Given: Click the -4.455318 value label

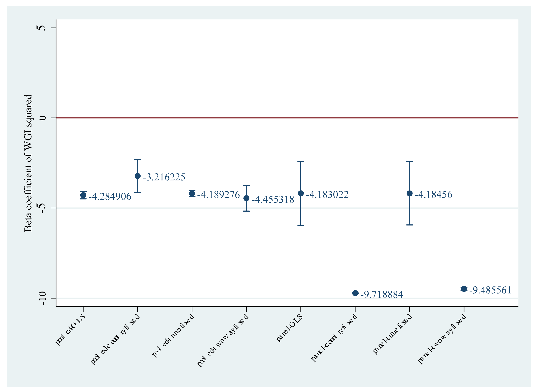Looking at the screenshot, I should pyautogui.click(x=273, y=199).
